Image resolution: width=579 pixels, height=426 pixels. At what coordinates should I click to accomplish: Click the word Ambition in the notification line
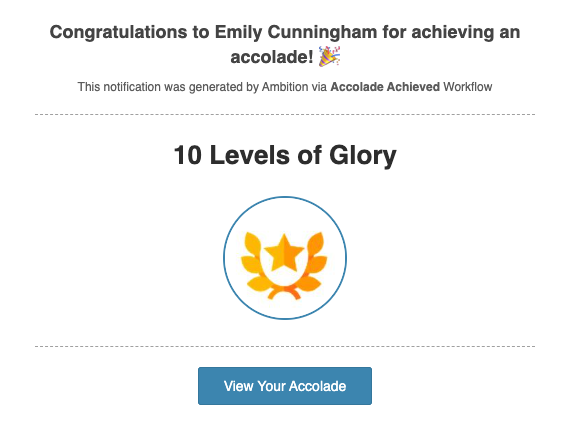285,87
